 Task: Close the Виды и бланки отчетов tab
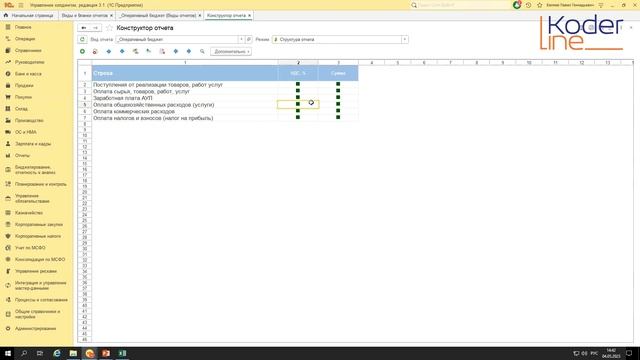[x=111, y=15]
